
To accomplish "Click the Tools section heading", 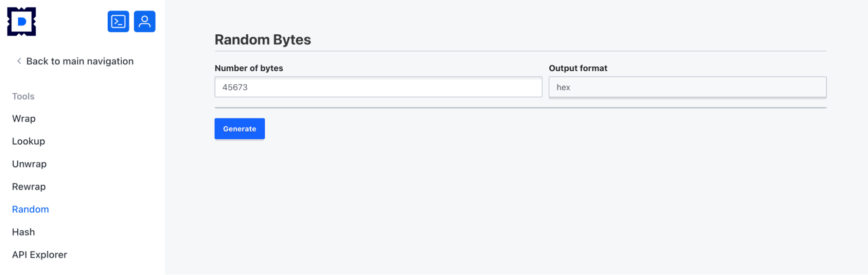I will coord(23,96).
